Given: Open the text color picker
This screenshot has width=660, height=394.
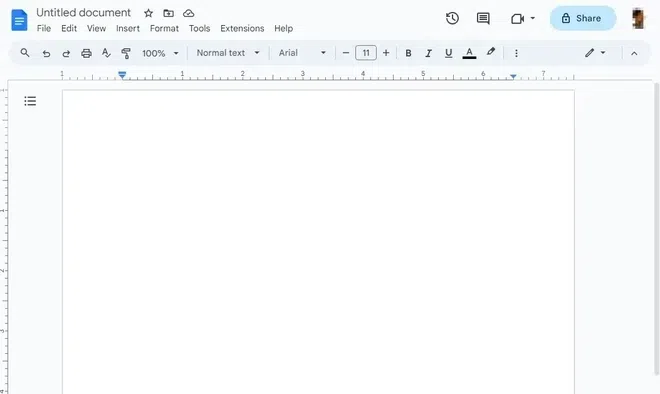Looking at the screenshot, I should click(x=469, y=53).
